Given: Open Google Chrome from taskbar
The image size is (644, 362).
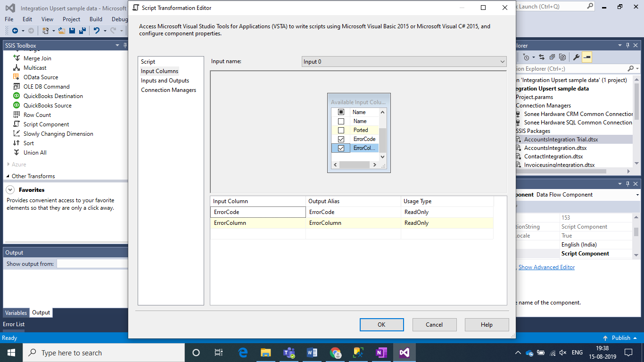Looking at the screenshot, I should 335,353.
